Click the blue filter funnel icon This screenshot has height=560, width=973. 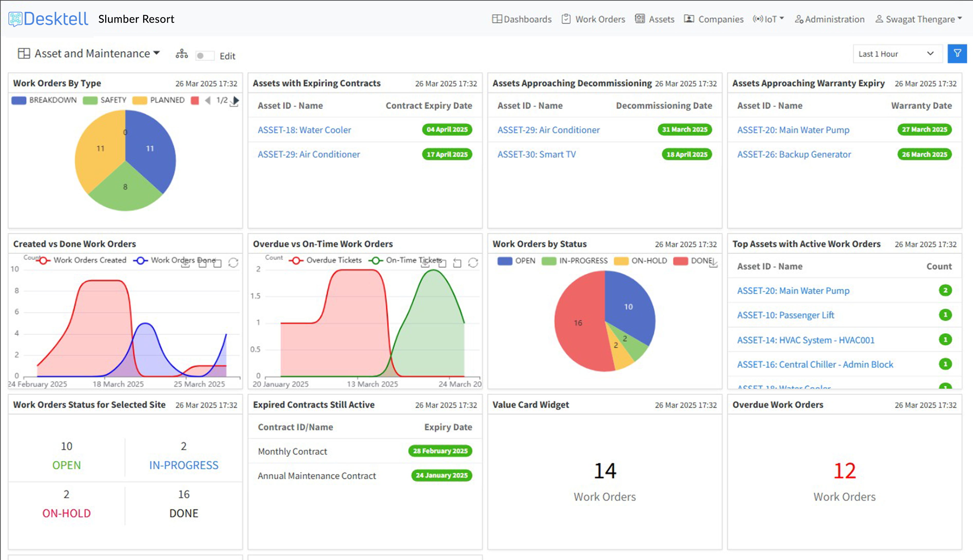click(957, 53)
